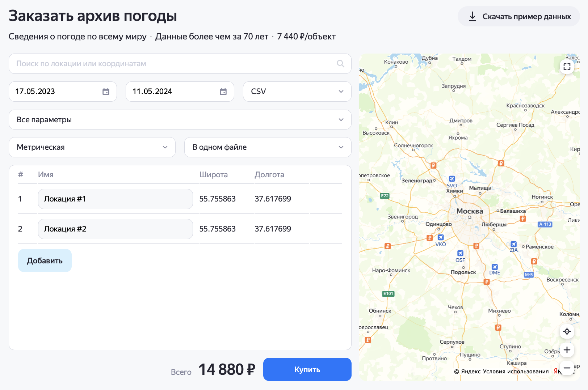The width and height of the screenshot is (588, 390).
Task: Select the VKO airport icon on map
Action: pos(441,237)
